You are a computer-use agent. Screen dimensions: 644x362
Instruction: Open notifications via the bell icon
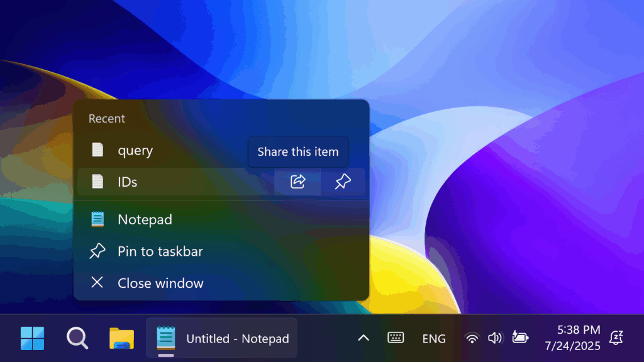tap(616, 338)
